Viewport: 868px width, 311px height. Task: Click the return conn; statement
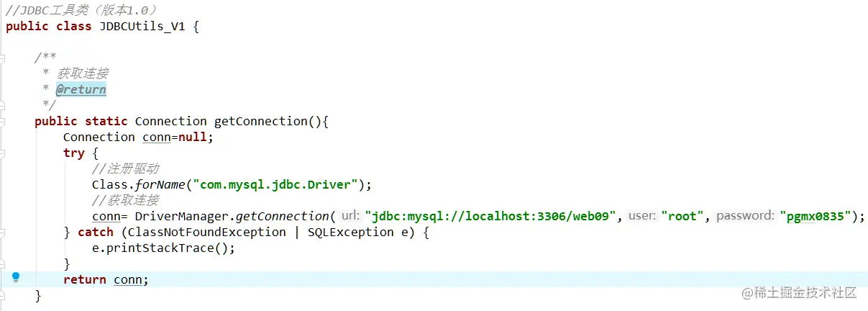106,279
